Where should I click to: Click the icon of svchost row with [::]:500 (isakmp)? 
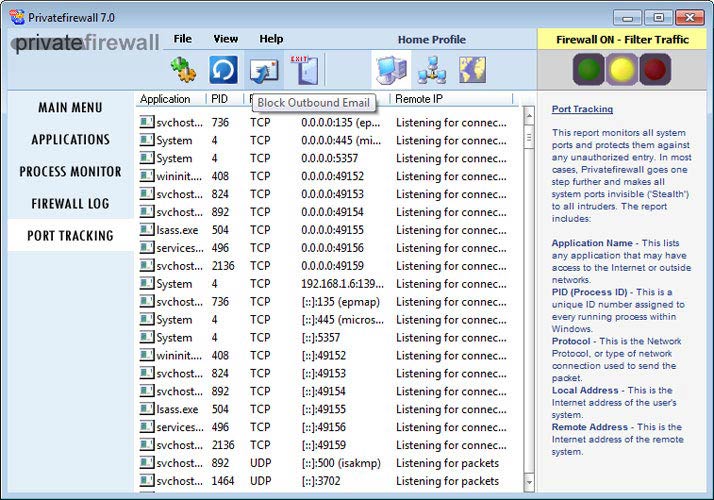coord(147,463)
